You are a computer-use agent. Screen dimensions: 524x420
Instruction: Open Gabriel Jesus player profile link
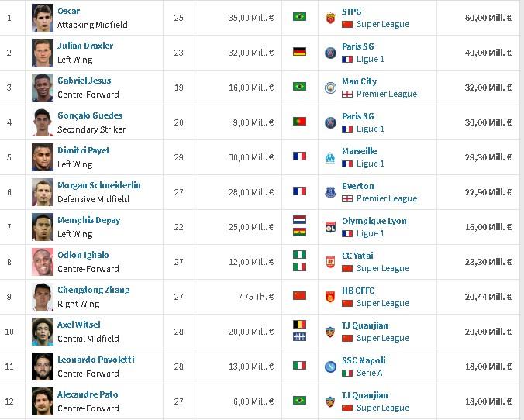(84, 81)
